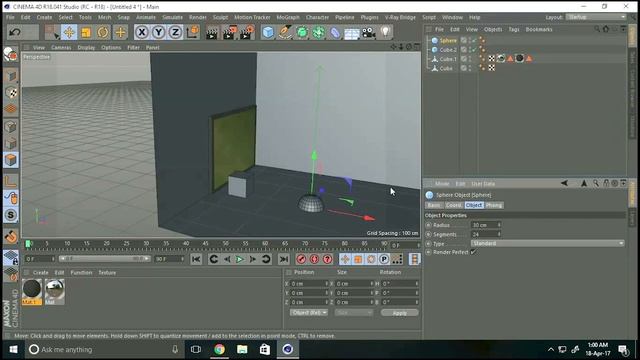Select the Mat.1 material swatch

32,291
